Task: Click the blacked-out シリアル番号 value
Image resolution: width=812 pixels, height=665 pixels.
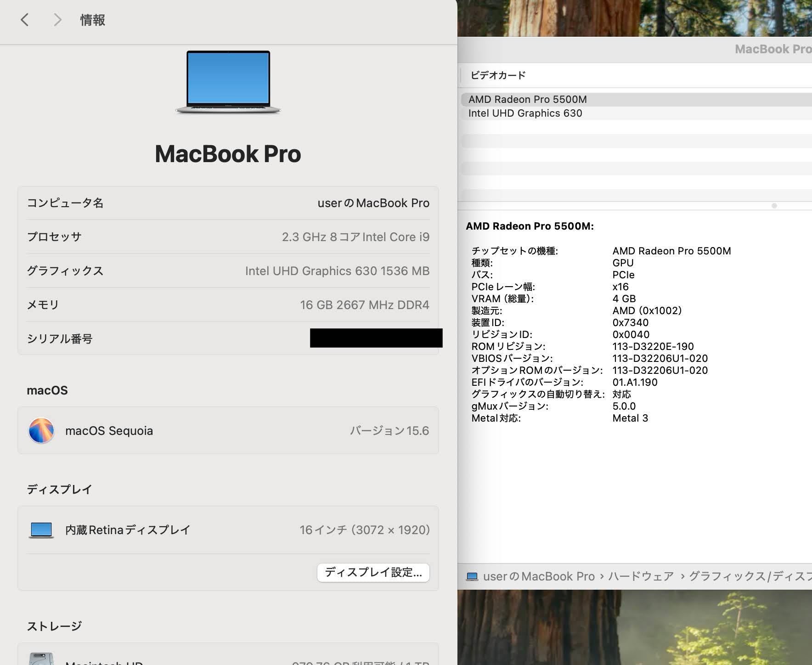Action: click(x=376, y=338)
